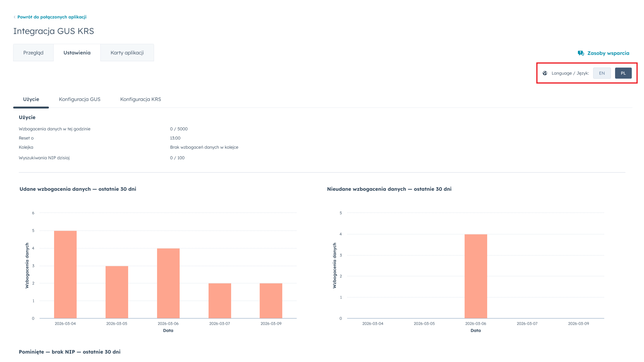The height and width of the screenshot is (362, 644).
Task: Switch language to EN
Action: point(602,73)
